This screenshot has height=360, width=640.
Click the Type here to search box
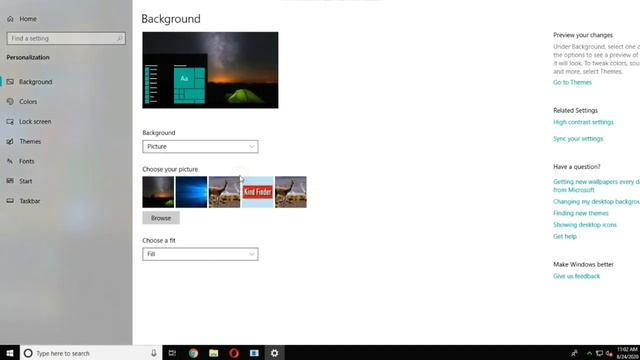click(91, 353)
